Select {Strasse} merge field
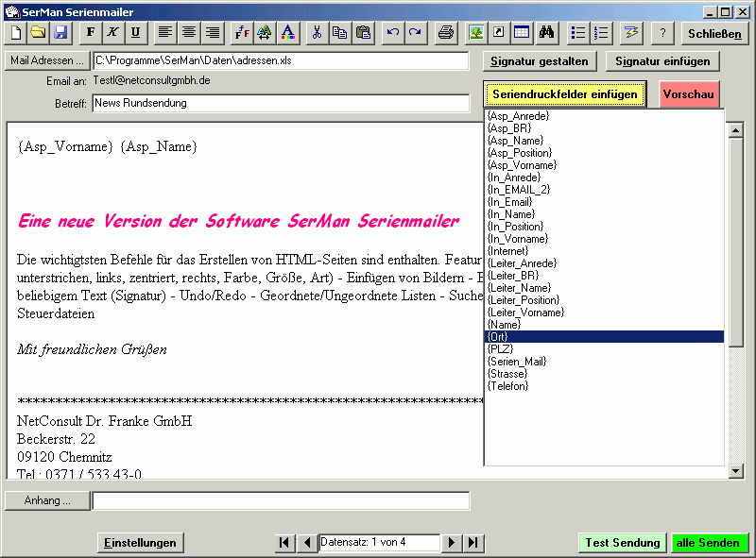The image size is (756, 558). pos(604,374)
